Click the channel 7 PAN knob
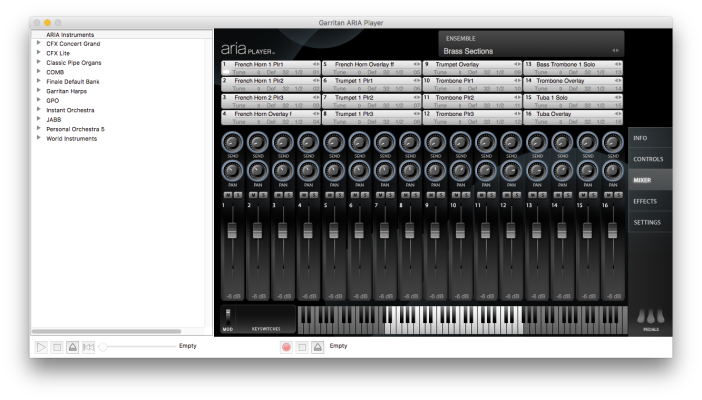 384,171
